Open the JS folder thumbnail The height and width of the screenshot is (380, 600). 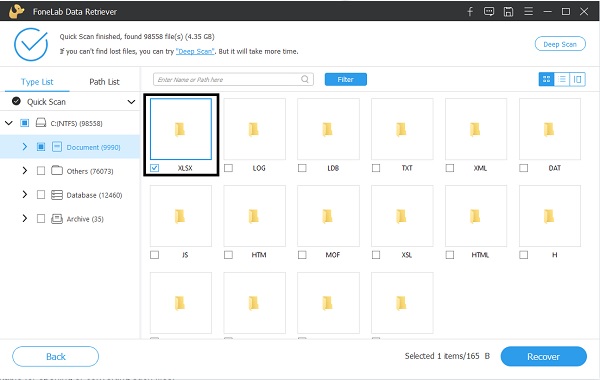coord(181,216)
